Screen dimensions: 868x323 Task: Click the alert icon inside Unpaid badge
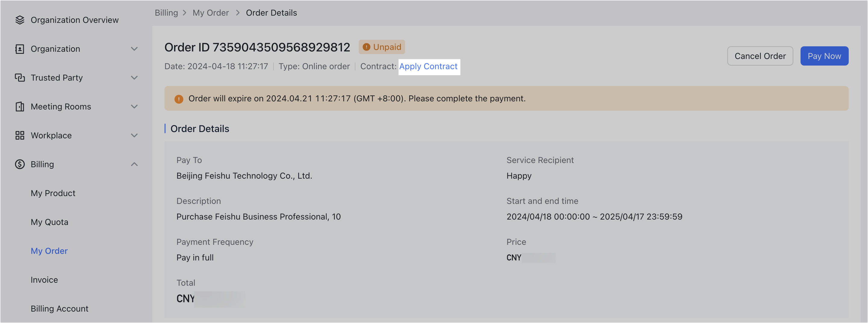click(367, 47)
